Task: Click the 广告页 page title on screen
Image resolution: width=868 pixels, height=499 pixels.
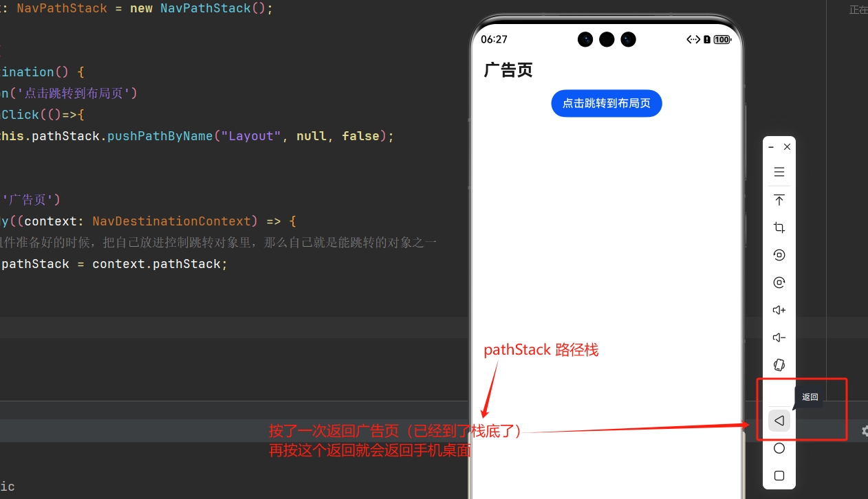Action: 508,69
